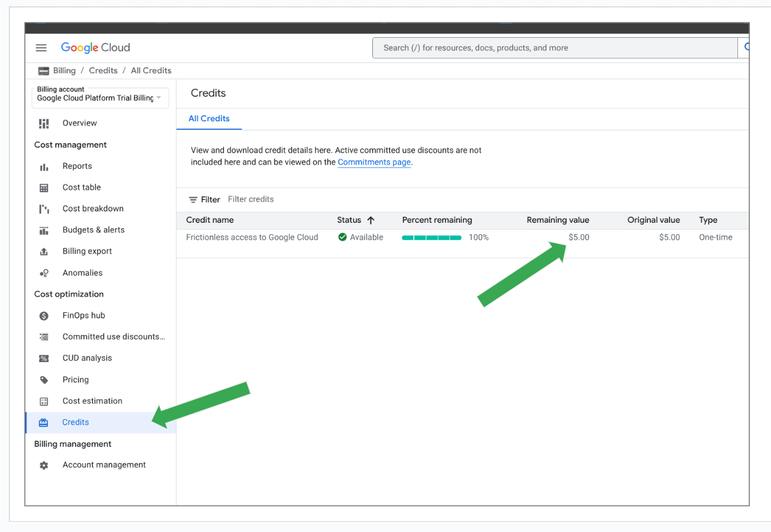The height and width of the screenshot is (532, 771).
Task: Sort by Status column arrow
Action: 370,220
